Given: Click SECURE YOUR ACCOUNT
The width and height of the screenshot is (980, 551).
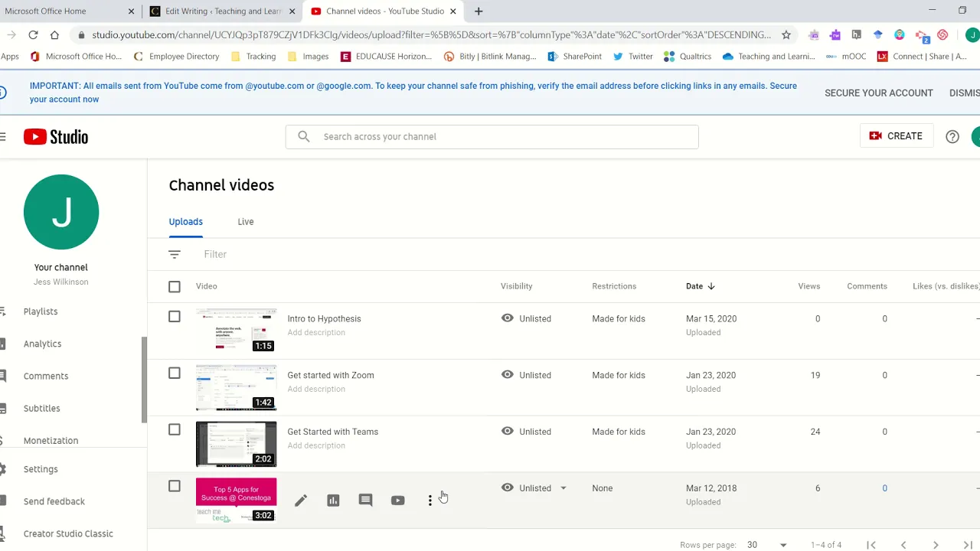Looking at the screenshot, I should pos(879,93).
